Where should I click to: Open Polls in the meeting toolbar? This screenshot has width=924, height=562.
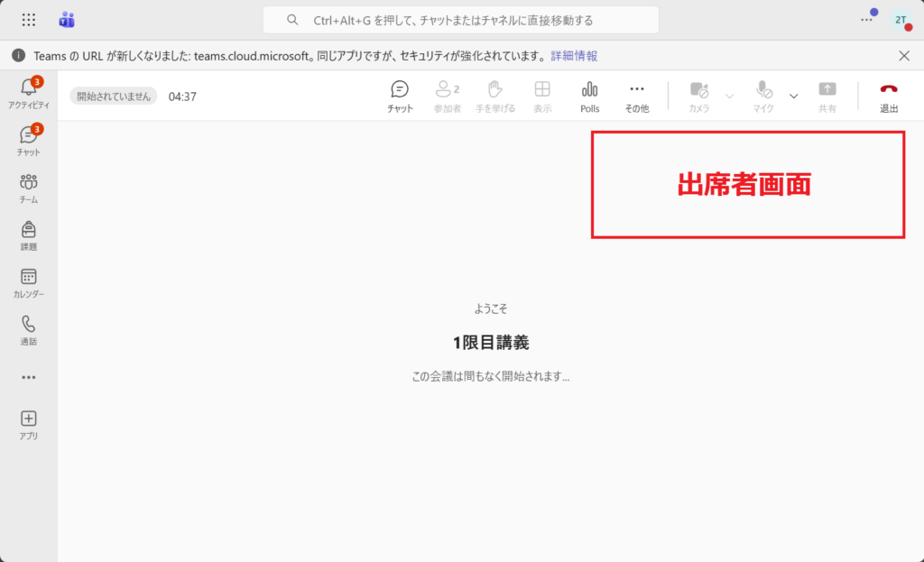589,96
